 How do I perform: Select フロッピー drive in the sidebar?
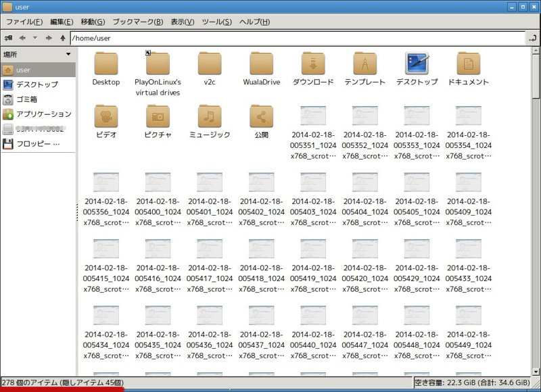pos(38,144)
